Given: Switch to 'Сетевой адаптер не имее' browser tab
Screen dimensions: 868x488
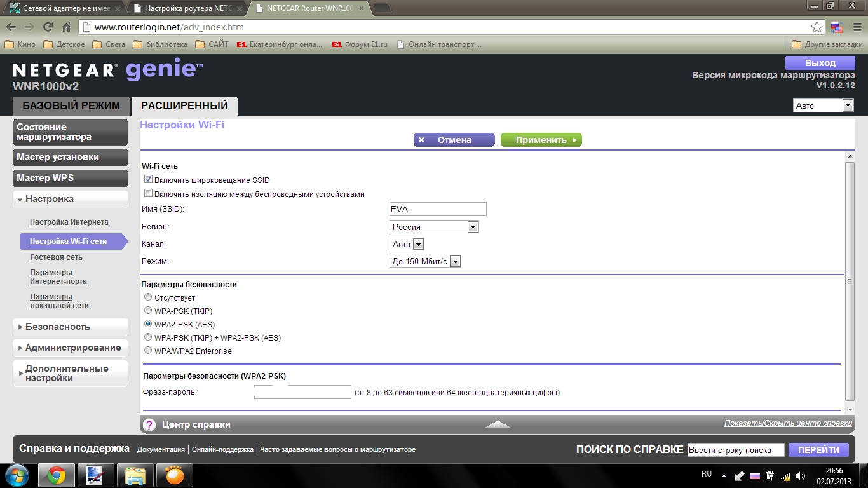Looking at the screenshot, I should tap(64, 9).
